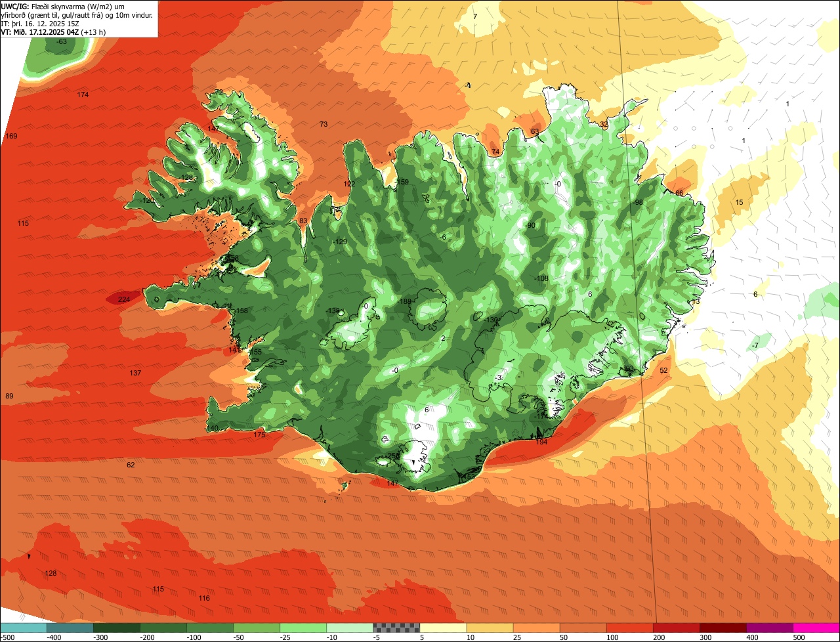The width and height of the screenshot is (840, 642).
Task: Click the 224 value in the dark red patch
Action: click(124, 299)
